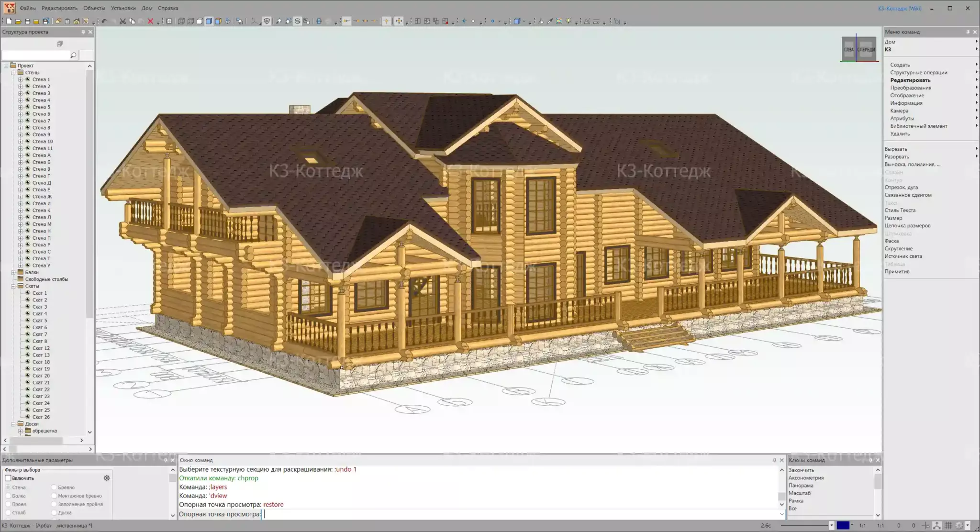This screenshot has width=980, height=532.
Task: Click the zoom-in magnifier toolbar icon
Action: point(279,21)
